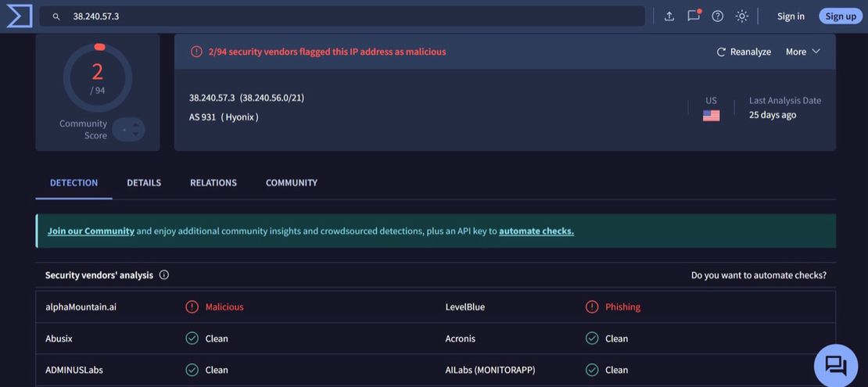Click the Sign in link

(791, 16)
